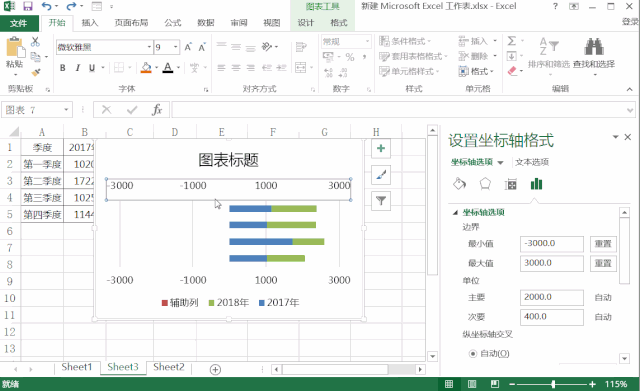Open Conditional Formatting dropdown

(405, 41)
